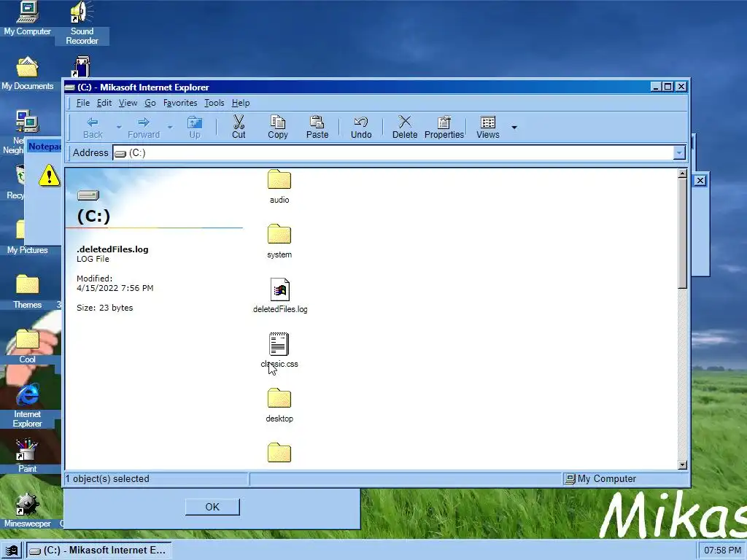Select the unlabeled folder below desktop
Viewport: 747px width, 560px height.
point(279,452)
